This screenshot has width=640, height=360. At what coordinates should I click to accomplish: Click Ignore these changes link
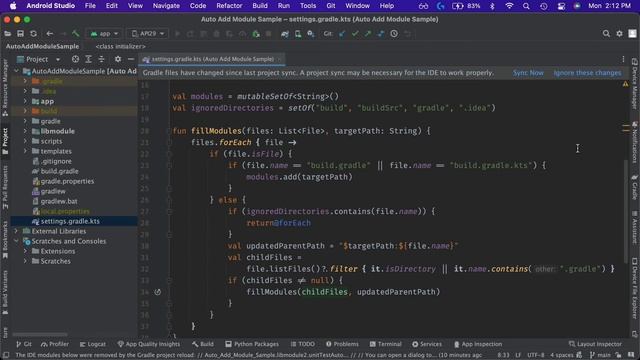587,73
